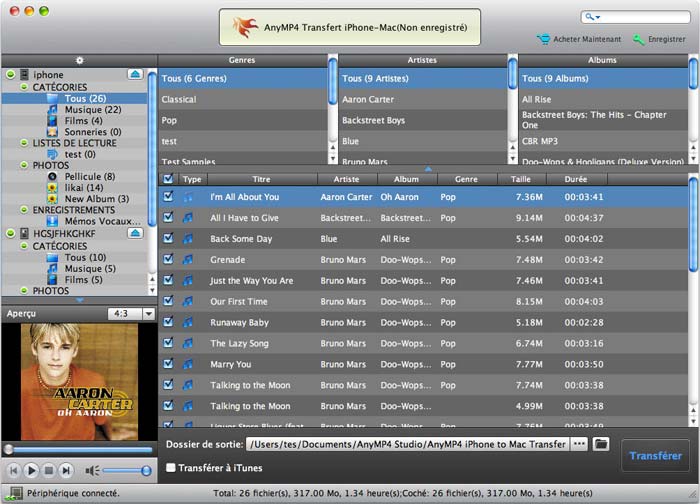Enable Transférer à iTunes checkbox
Image resolution: width=700 pixels, height=504 pixels.
(x=170, y=467)
